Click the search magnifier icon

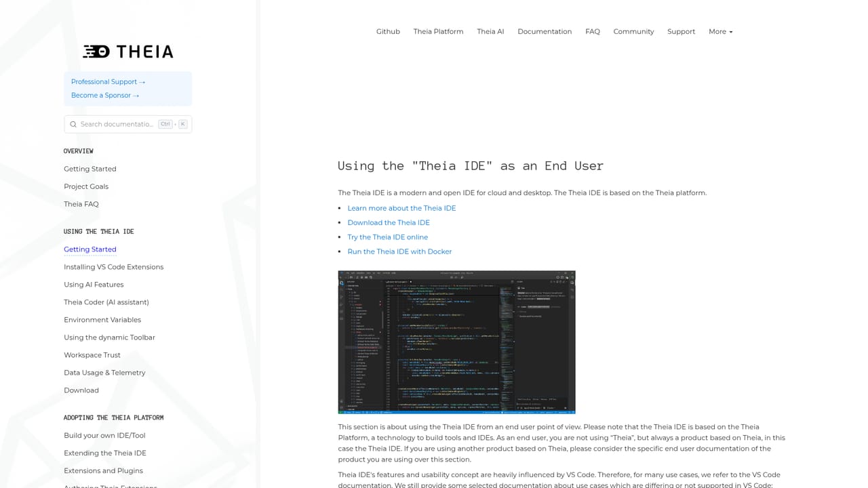pyautogui.click(x=73, y=124)
